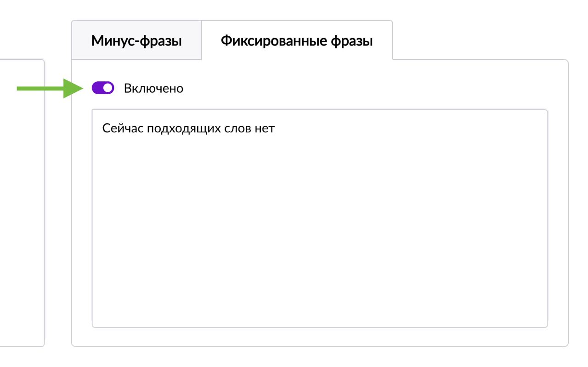Screen dimensions: 588x367
Task: Focus the fixed phrases text area
Action: click(320, 218)
